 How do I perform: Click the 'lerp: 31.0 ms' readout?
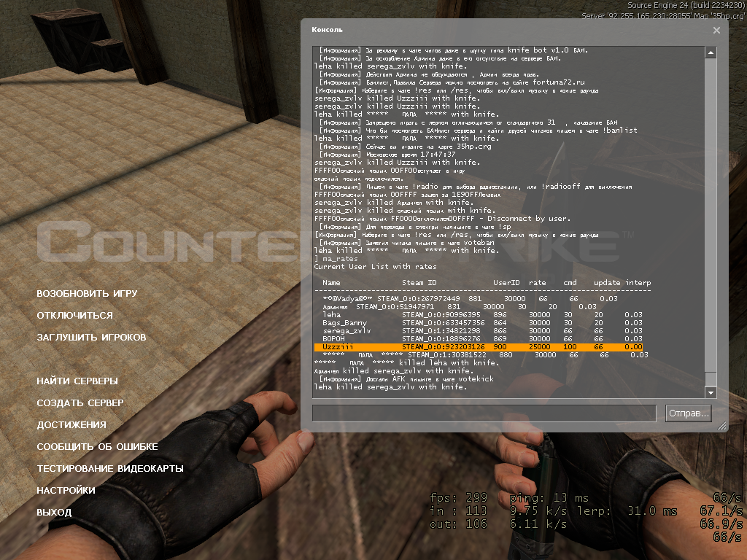point(627,511)
